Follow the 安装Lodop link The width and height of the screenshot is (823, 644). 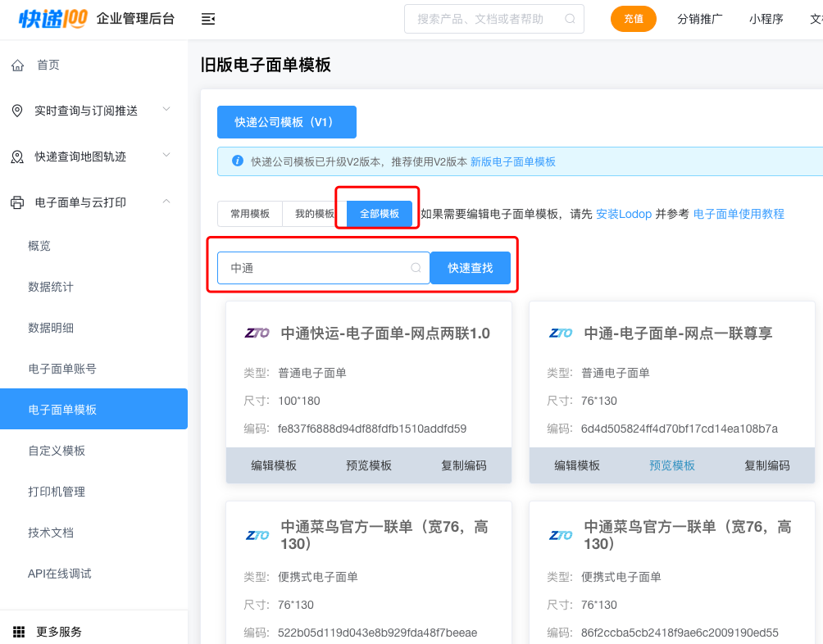tap(624, 214)
